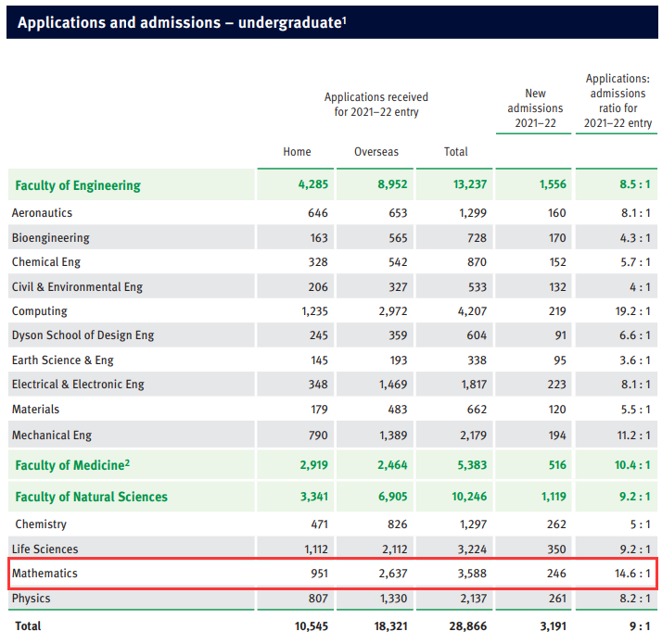Click Civil & Environmental Eng ratio 4 : 1
Screen dimensions: 662x644
click(x=640, y=287)
